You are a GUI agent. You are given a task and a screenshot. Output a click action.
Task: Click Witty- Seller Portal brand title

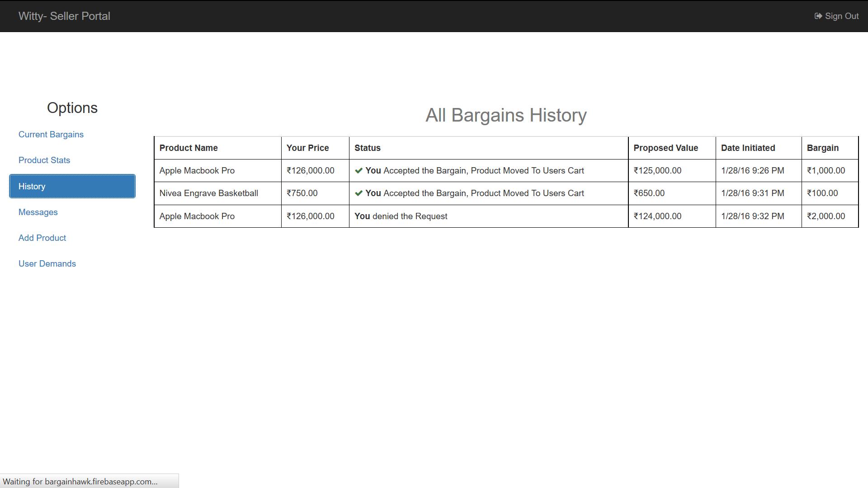[64, 16]
